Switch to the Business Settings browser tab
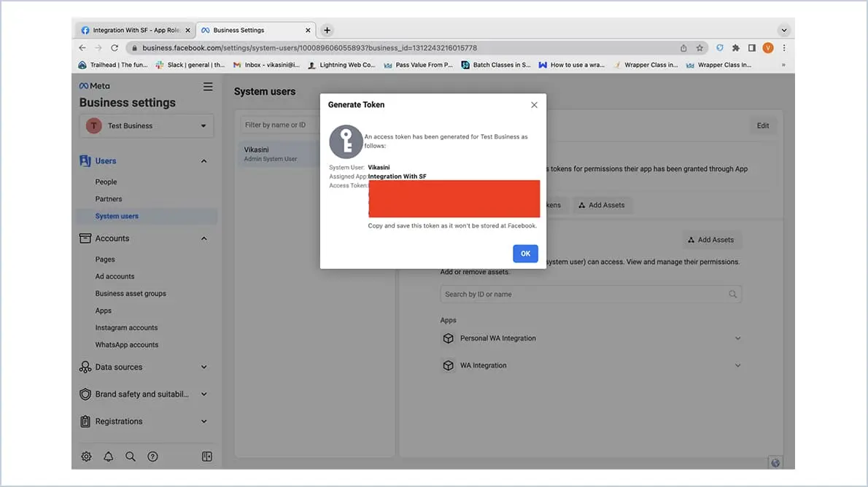The width and height of the screenshot is (868, 487). coord(255,31)
